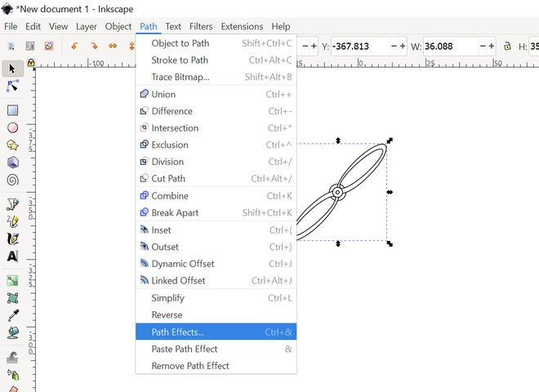Open the Extensions menu
Viewport: 539px width, 392px height.
point(242,26)
